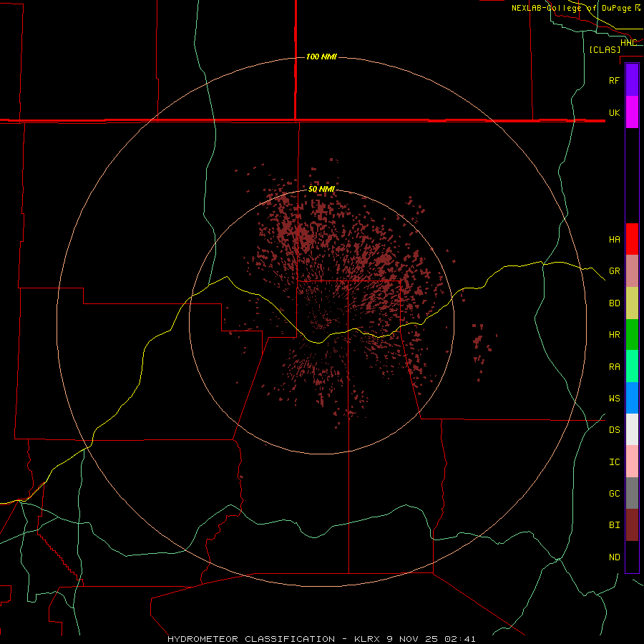644x644 pixels.
Task: Click the RA legend label
Action: pos(614,367)
